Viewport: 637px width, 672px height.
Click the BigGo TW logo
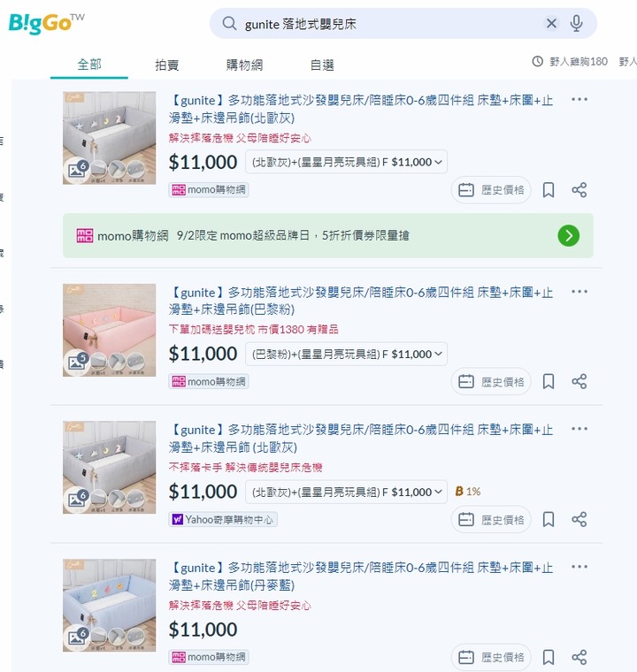tap(46, 23)
